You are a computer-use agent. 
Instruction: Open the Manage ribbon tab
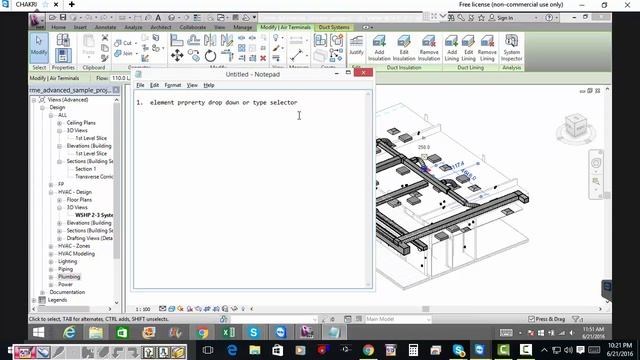(x=242, y=27)
